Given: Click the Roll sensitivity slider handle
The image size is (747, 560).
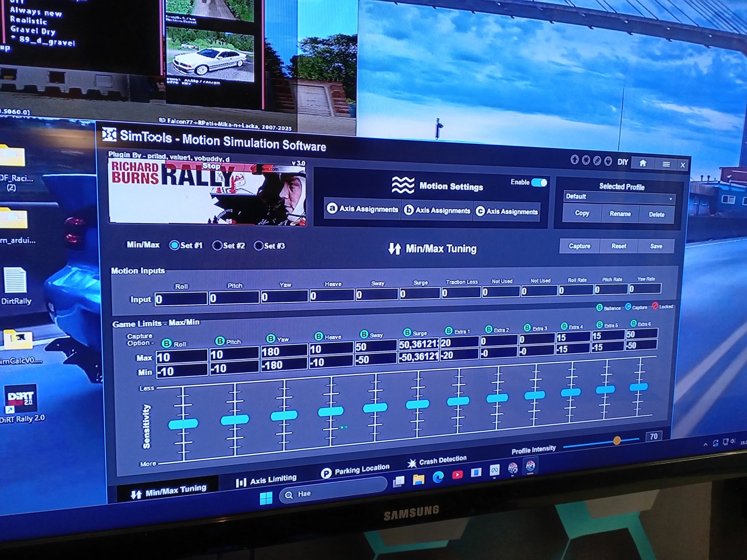Looking at the screenshot, I should tap(183, 424).
